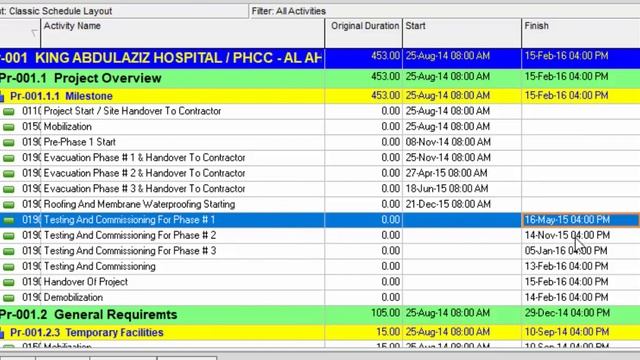Screen dimensions: 640x360
Task: Click icon of Testing And Commissioning Phase # 2
Action: tap(9, 236)
